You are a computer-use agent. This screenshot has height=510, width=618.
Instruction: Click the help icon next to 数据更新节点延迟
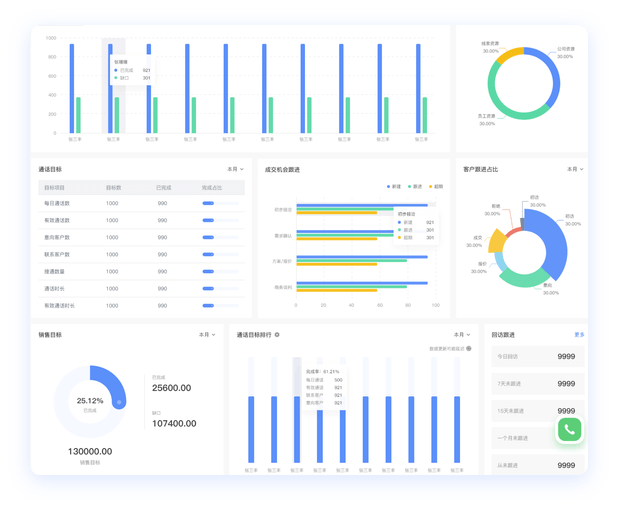(467, 349)
